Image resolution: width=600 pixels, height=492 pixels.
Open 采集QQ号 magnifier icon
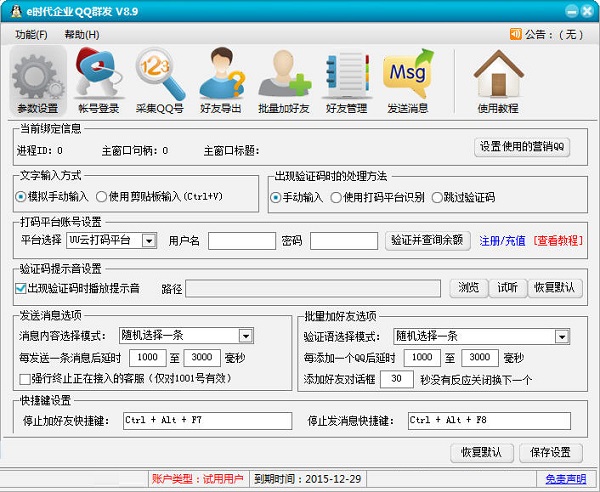[x=160, y=81]
